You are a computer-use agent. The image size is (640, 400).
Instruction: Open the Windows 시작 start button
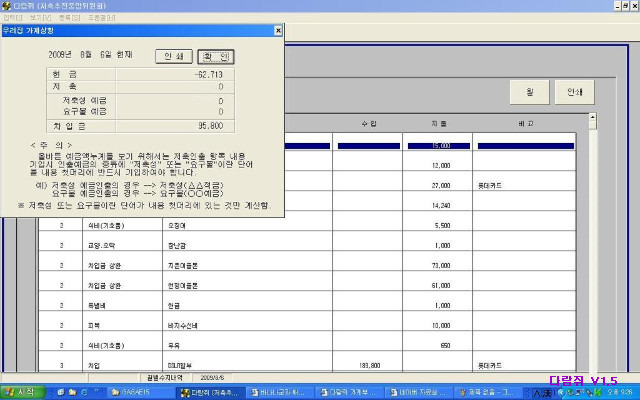pyautogui.click(x=23, y=393)
